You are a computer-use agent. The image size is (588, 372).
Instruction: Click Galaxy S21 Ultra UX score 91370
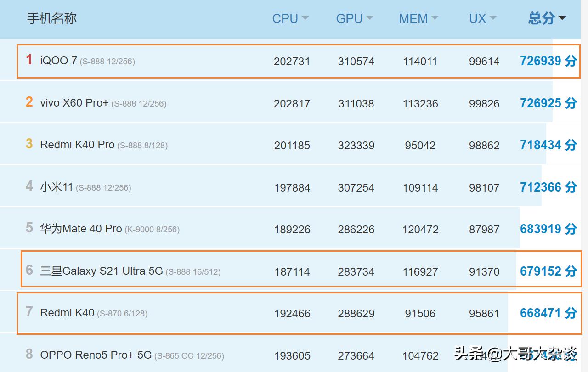coord(484,271)
